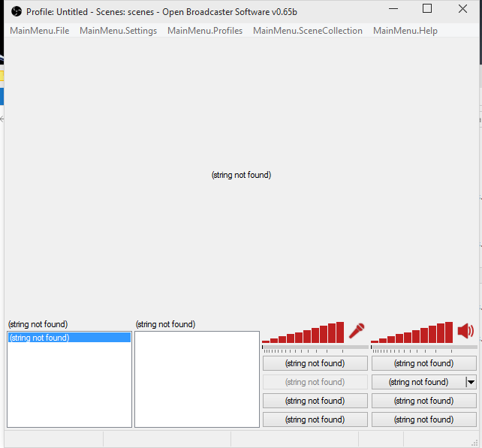Click the split button's label beside the dropdown arrow
The width and height of the screenshot is (482, 448).
(419, 382)
